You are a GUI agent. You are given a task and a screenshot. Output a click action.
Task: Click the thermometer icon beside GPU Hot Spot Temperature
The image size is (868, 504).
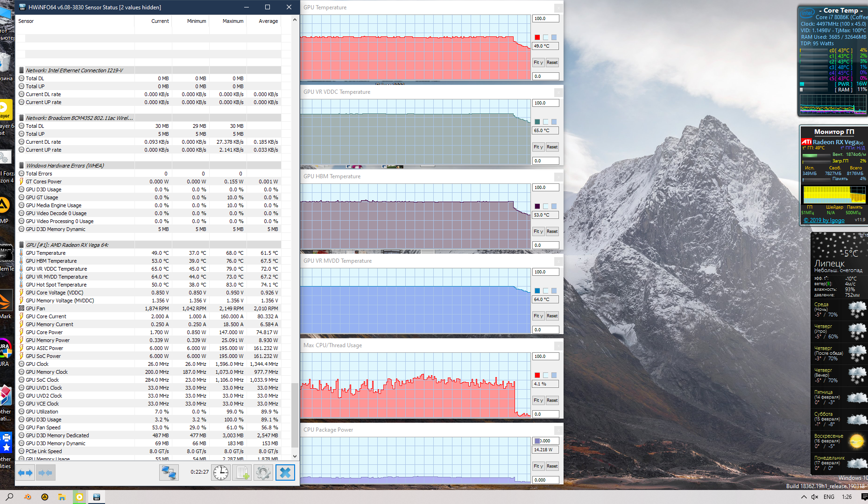coord(21,285)
